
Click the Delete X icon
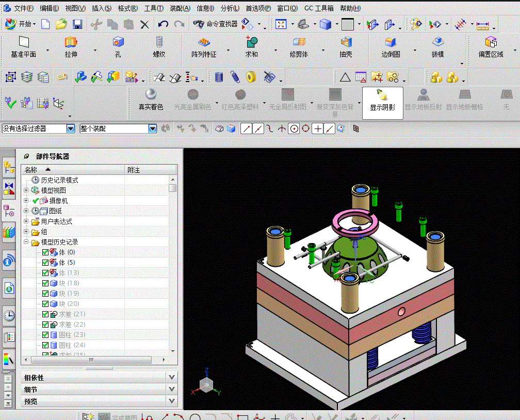(144, 24)
